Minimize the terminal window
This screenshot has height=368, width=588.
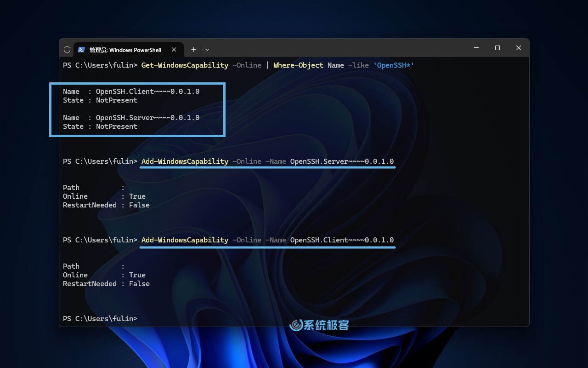[476, 48]
